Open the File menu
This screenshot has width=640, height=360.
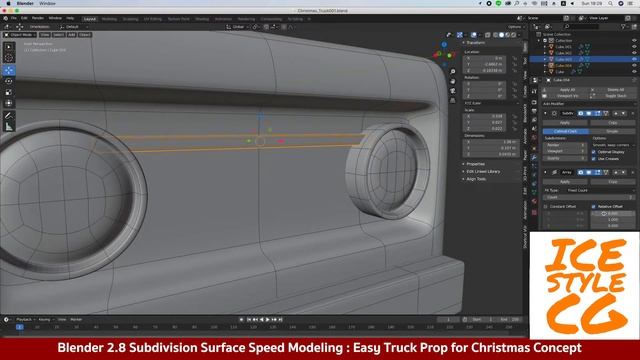tap(14, 18)
